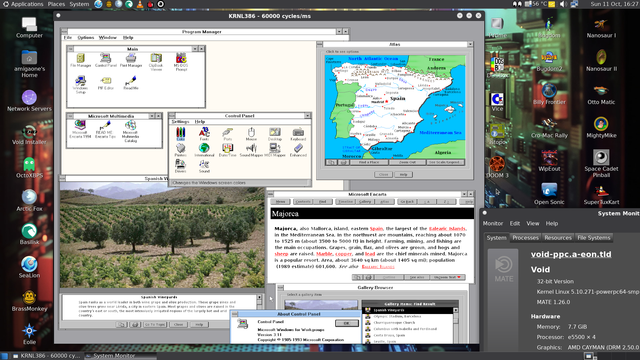Select the Date/Time icon in Control Panel
Viewport: 640px width, 360px height.
[x=227, y=150]
